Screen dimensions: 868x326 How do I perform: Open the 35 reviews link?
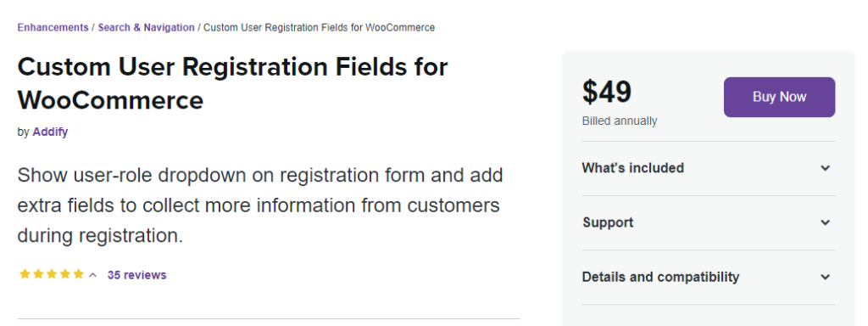[x=136, y=274]
